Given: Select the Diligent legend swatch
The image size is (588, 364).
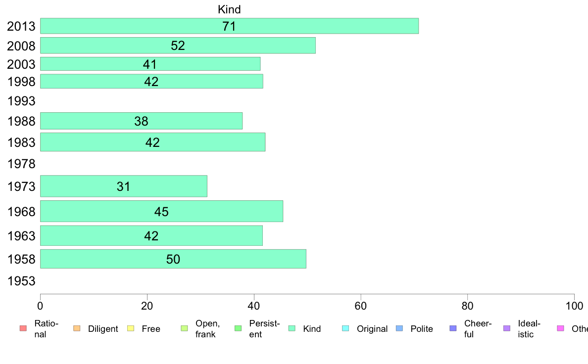Looking at the screenshot, I should tap(77, 328).
